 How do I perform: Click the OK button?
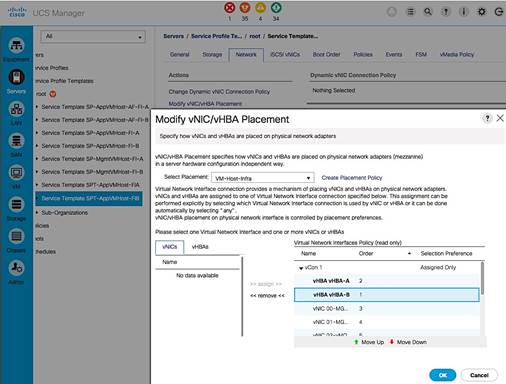click(x=443, y=375)
